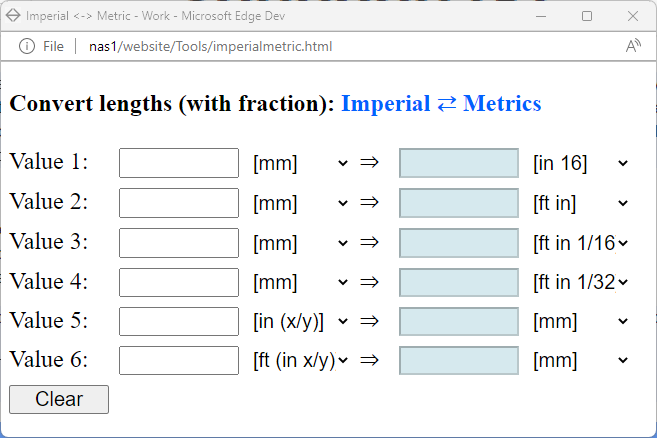Select the Value 2 result output field
This screenshot has height=438, width=657.
click(459, 203)
